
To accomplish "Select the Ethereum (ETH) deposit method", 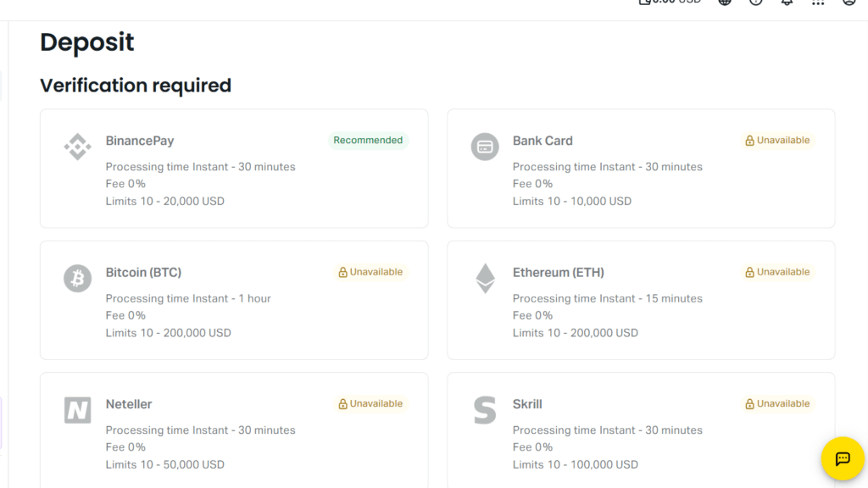I will tap(640, 299).
